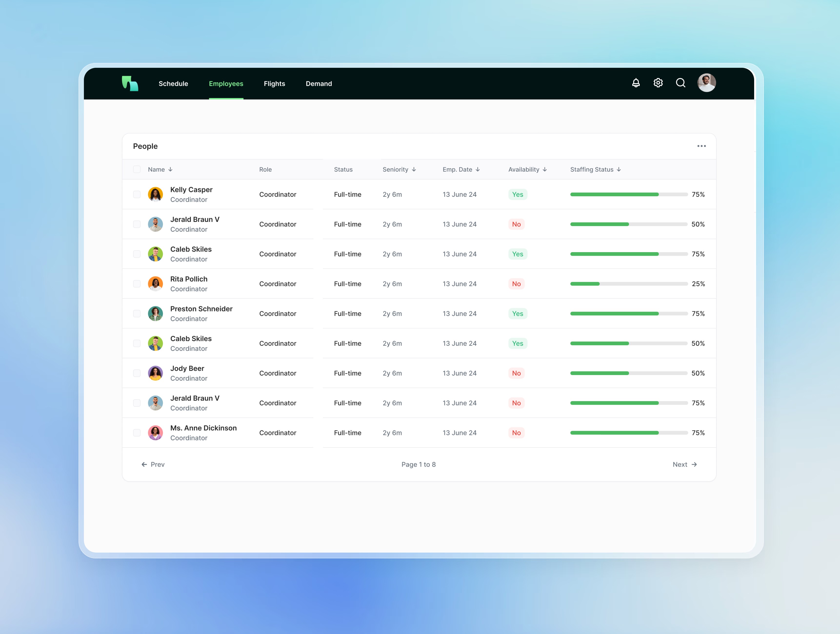Click Ms. Anne Dickinson's avatar

coord(155,433)
